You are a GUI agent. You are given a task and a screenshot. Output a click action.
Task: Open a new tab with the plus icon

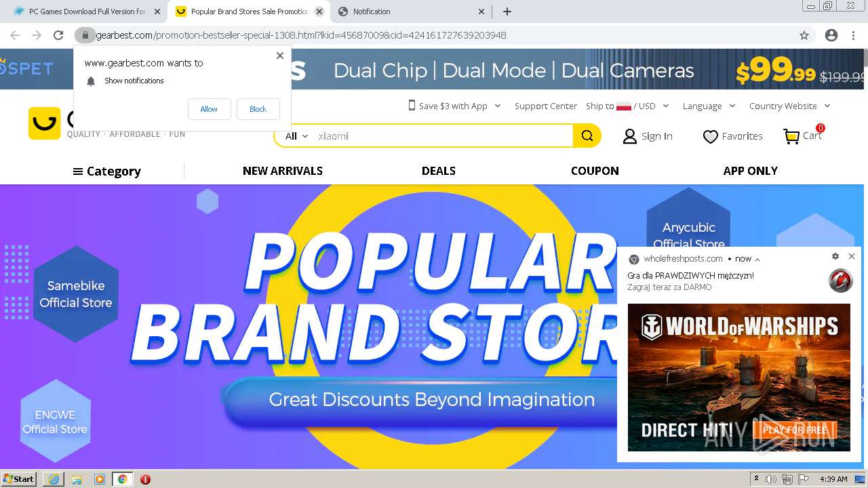[x=507, y=12]
